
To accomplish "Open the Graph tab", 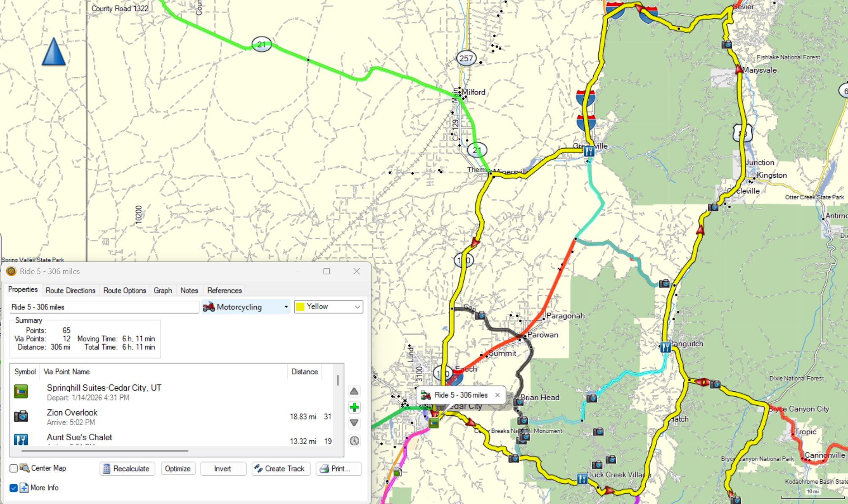I will [163, 290].
